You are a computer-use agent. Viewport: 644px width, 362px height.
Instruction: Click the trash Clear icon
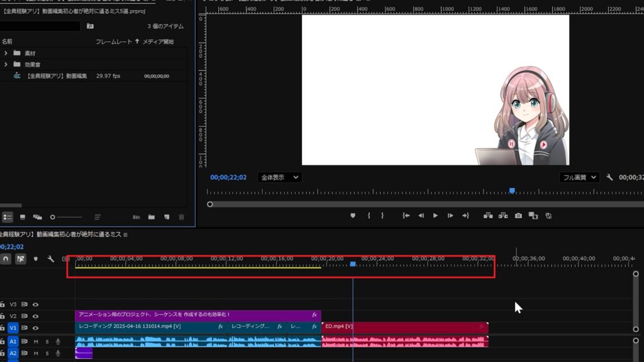182,217
